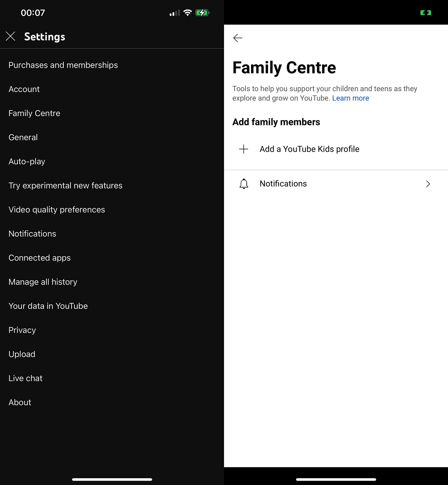Open Connected apps settings

coord(112,258)
